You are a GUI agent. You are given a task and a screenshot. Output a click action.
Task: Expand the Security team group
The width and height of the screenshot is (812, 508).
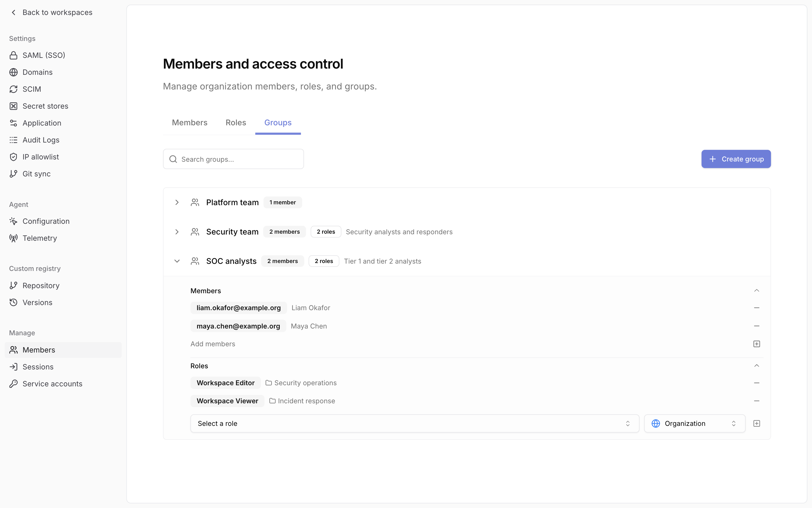[177, 232]
